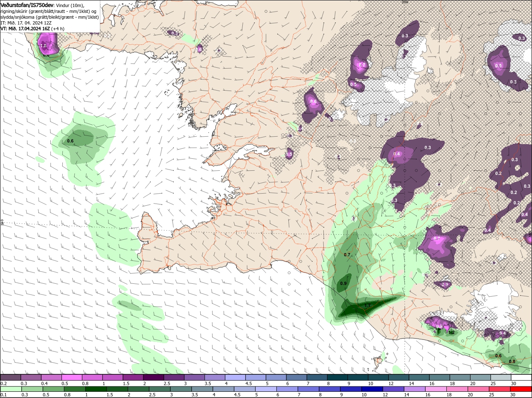Click the rain legend swatch starting at 6
Screen dimensions: 532x398
point(286,389)
